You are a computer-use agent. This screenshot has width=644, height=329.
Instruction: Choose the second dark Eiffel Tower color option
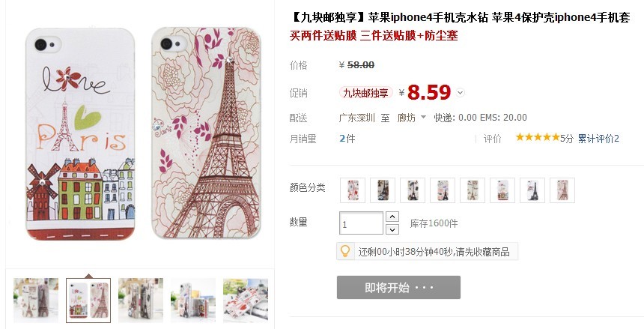coord(383,190)
